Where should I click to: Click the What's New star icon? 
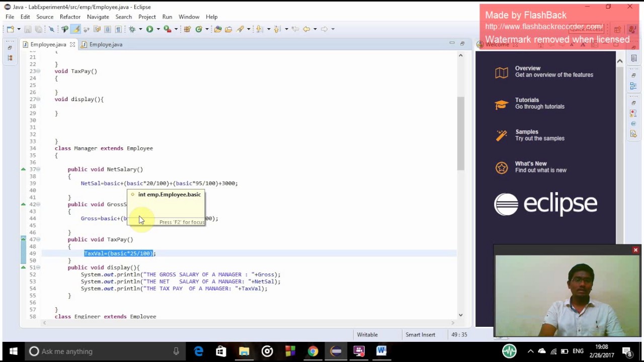[x=502, y=168]
